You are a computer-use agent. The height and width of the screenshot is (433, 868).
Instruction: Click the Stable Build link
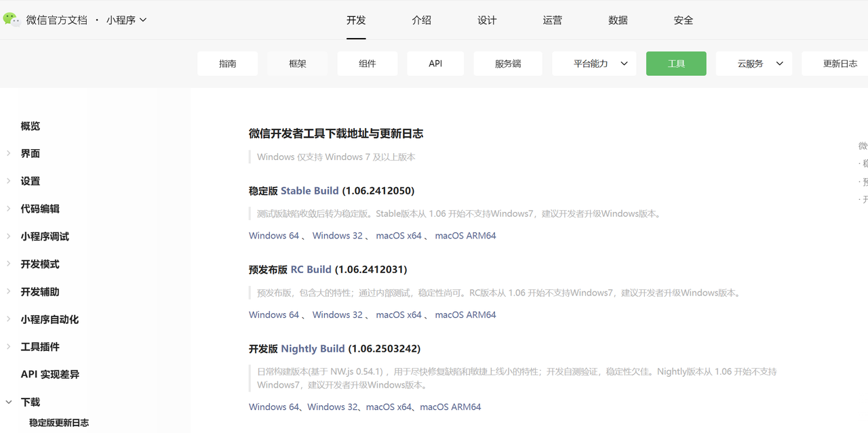310,190
